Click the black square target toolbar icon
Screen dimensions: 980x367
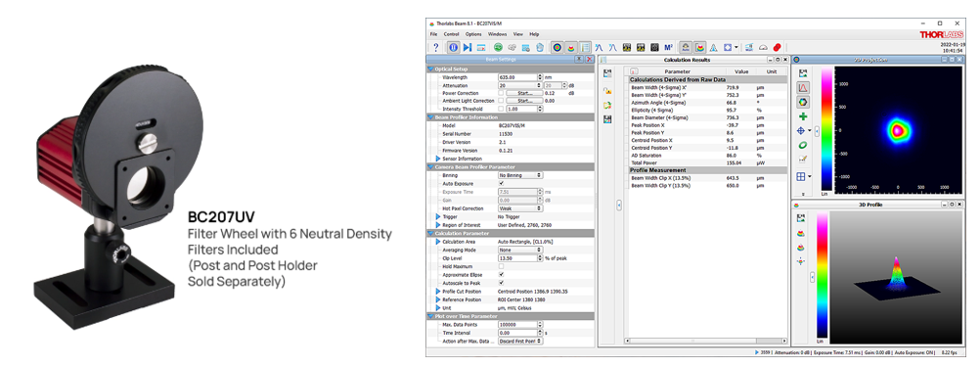coord(654,48)
